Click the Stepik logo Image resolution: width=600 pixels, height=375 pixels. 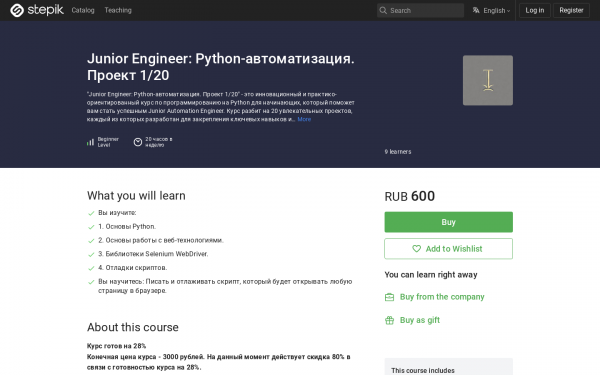coord(37,10)
